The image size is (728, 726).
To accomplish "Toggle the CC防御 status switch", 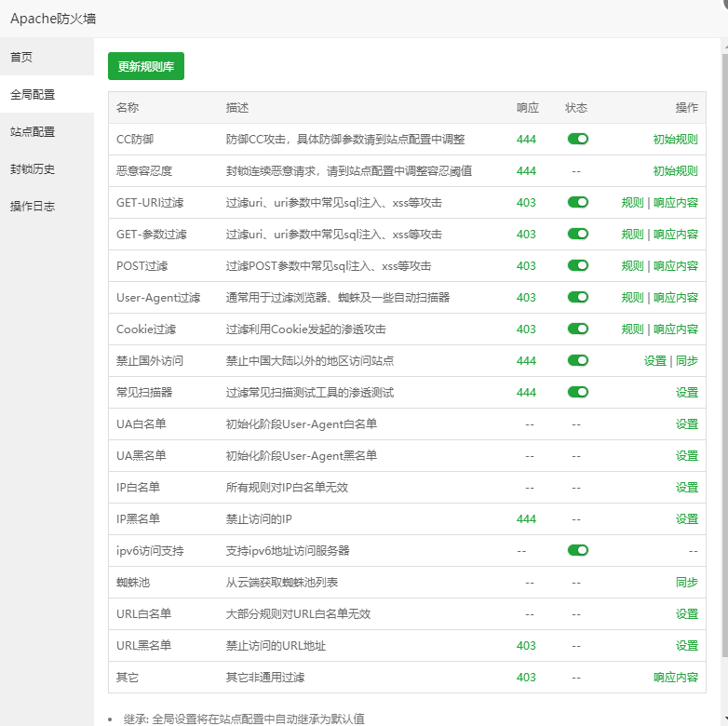I will [577, 139].
